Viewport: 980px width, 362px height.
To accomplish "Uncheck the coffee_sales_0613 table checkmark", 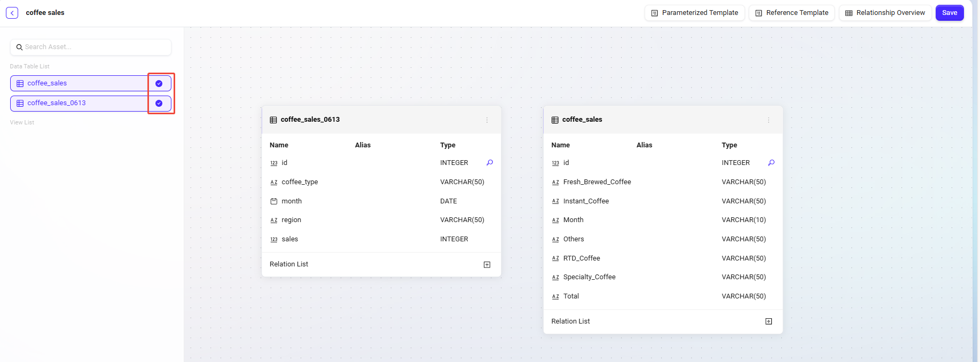I will point(159,103).
